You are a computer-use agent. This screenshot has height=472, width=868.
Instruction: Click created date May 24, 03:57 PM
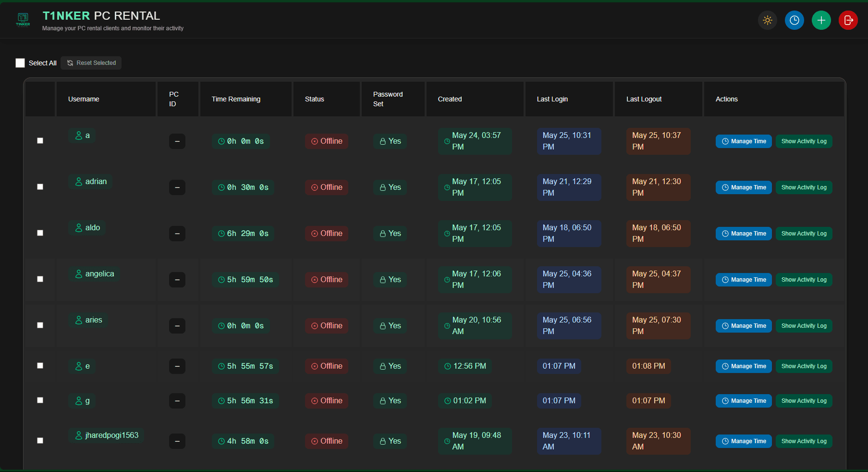coord(475,141)
